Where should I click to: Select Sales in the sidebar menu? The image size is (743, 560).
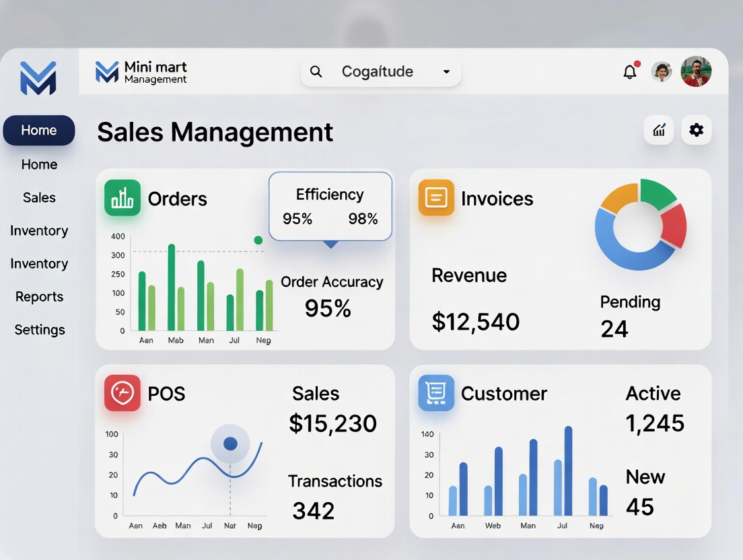tap(39, 197)
